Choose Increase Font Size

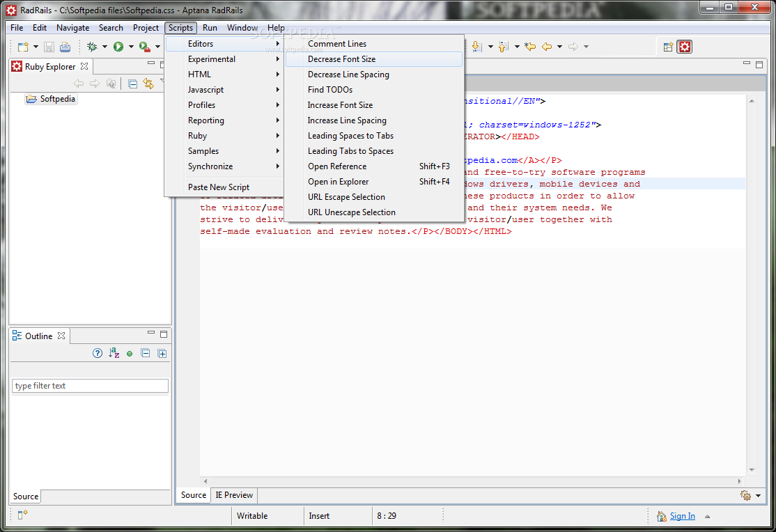pos(374,105)
